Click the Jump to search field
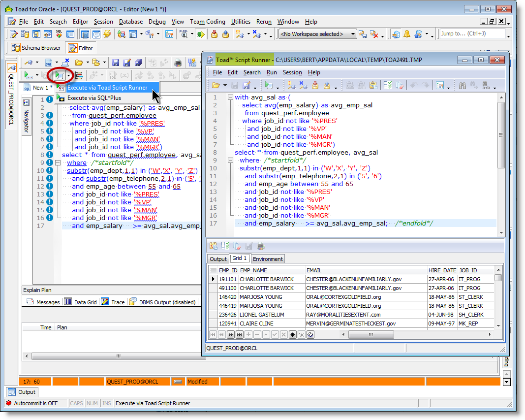The width and height of the screenshot is (525, 420). (472, 33)
